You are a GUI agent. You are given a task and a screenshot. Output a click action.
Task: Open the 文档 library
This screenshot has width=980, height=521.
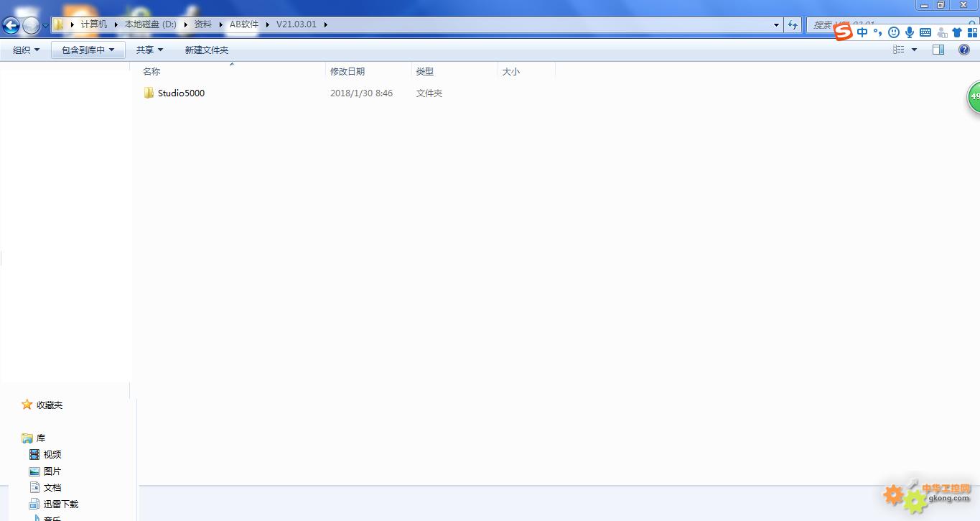tap(52, 487)
